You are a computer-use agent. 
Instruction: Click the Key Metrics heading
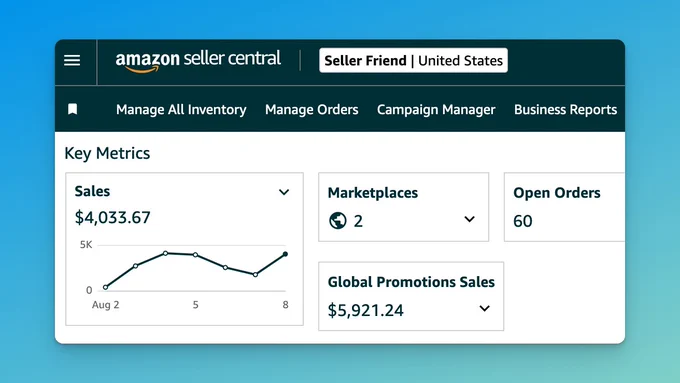click(x=107, y=153)
